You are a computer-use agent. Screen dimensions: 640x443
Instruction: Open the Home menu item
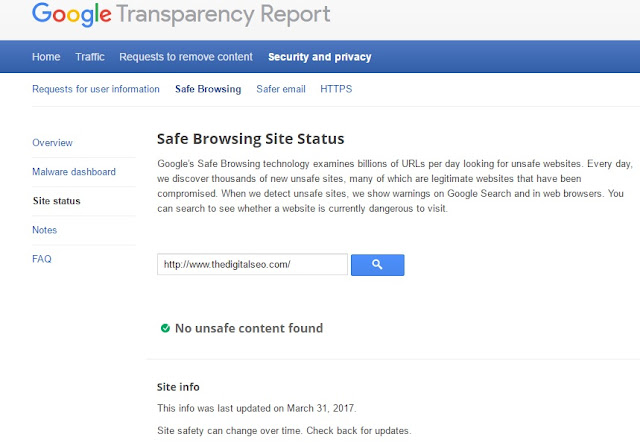pos(46,57)
